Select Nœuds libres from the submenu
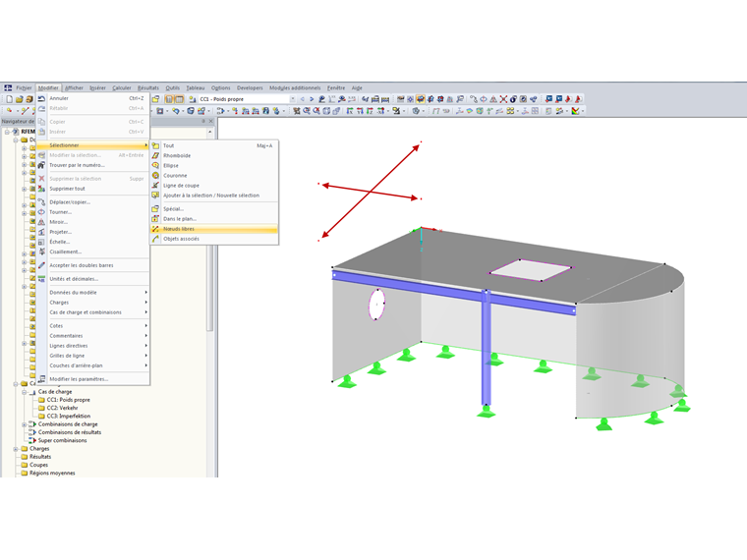This screenshot has width=747, height=560. 214,229
